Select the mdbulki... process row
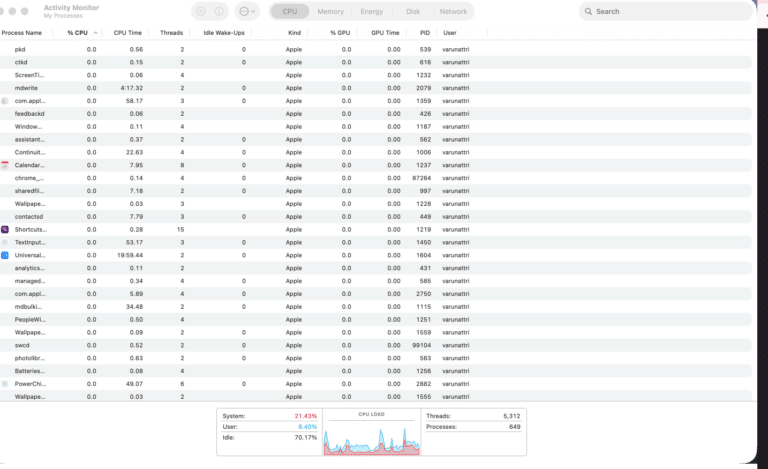The image size is (768, 469). 376,306
